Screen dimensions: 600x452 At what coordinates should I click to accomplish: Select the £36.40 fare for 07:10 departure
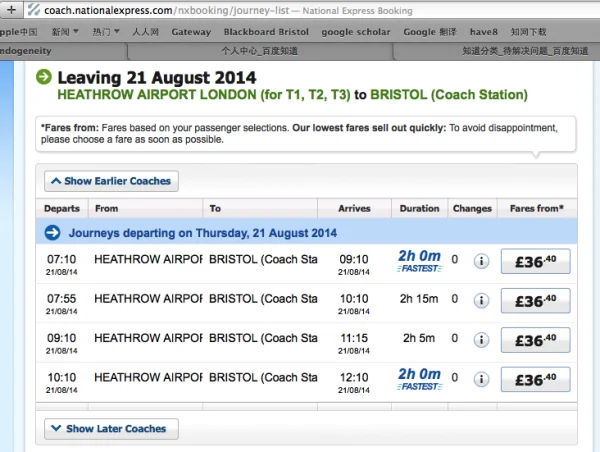(x=535, y=261)
